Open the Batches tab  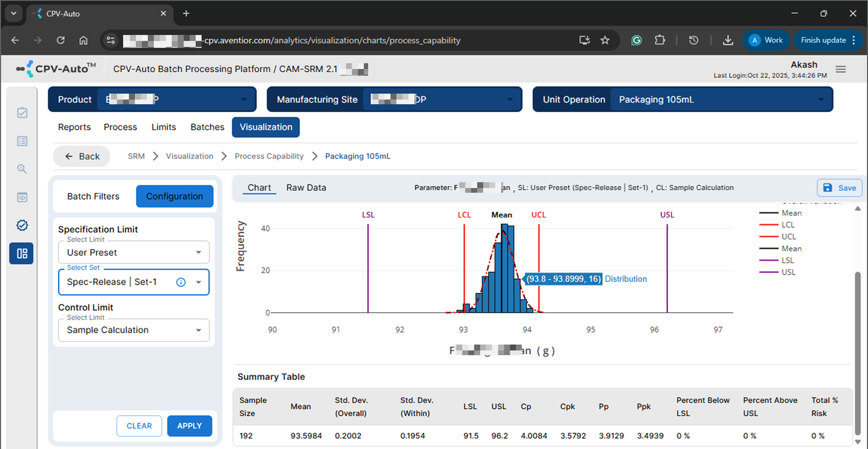pos(207,127)
